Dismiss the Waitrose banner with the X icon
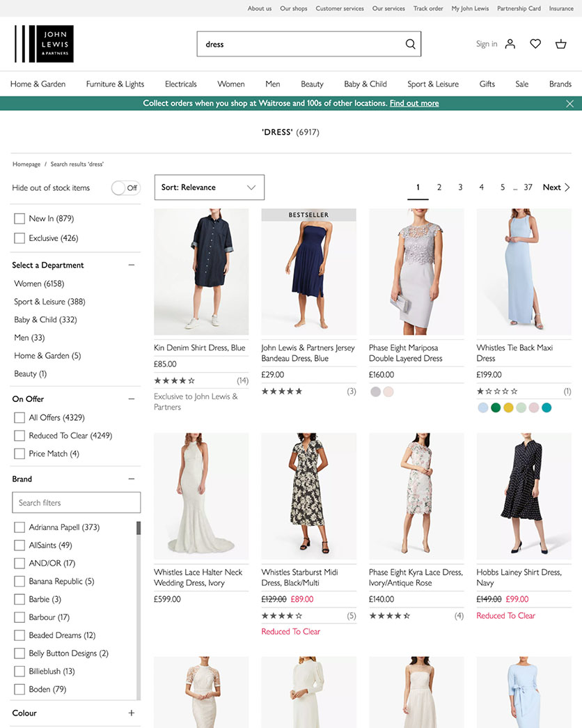This screenshot has height=728, width=582. pos(570,102)
